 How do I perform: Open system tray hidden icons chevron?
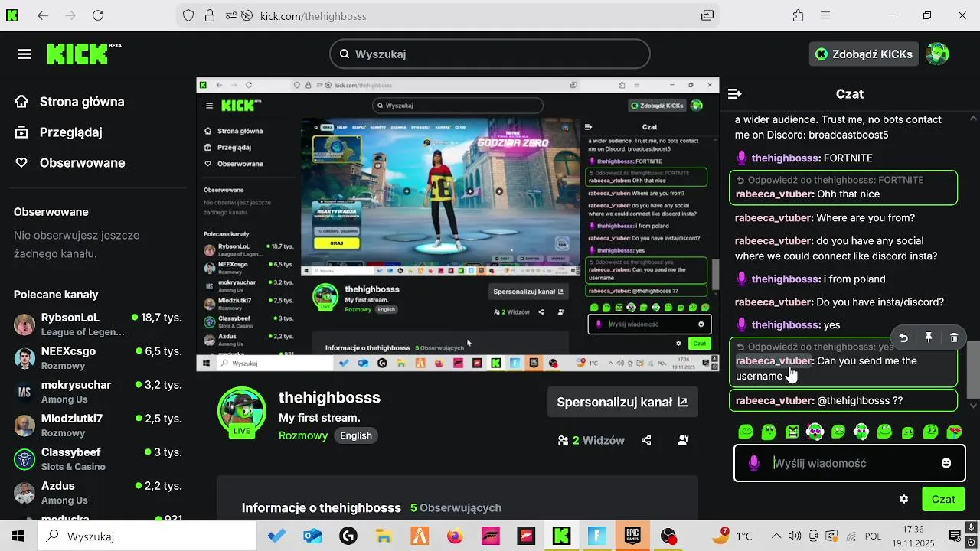coord(776,536)
